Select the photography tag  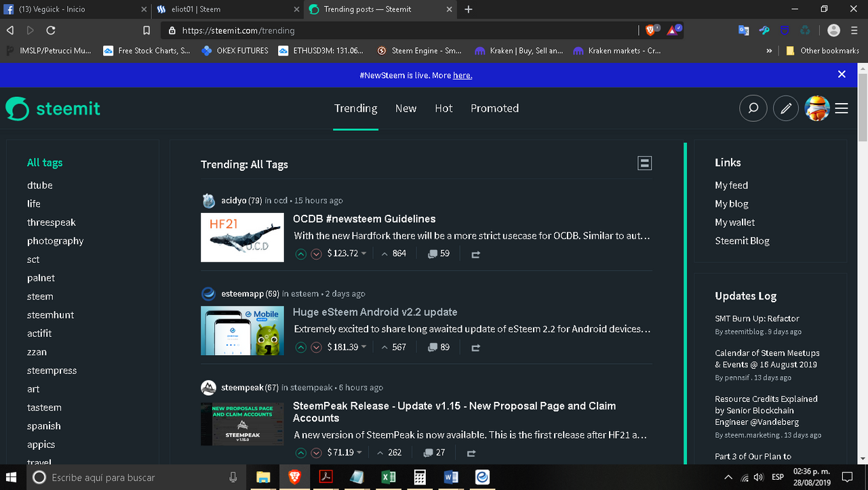[x=56, y=241]
